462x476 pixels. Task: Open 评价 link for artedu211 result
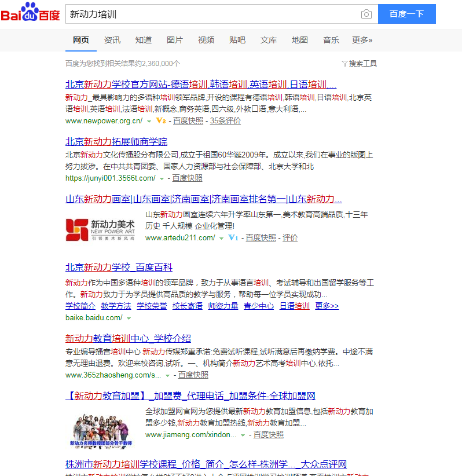[290, 237]
